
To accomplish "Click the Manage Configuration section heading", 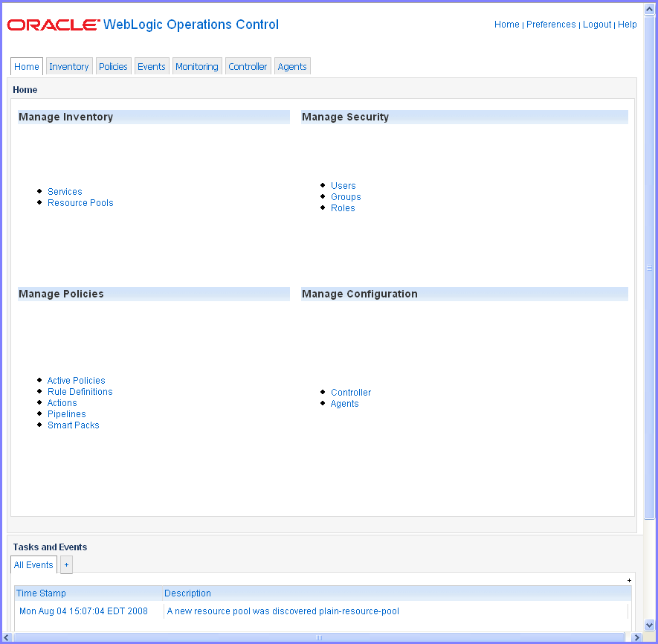I will pyautogui.click(x=360, y=294).
